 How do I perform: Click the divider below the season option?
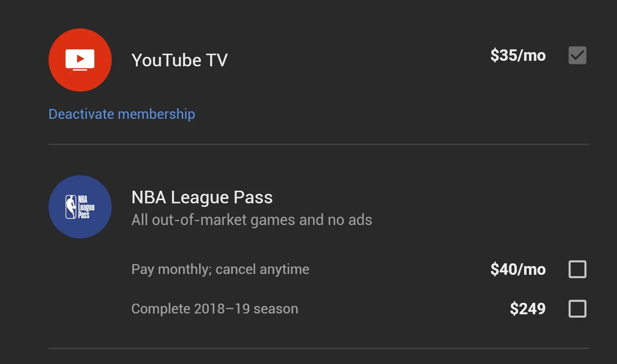pyautogui.click(x=319, y=348)
